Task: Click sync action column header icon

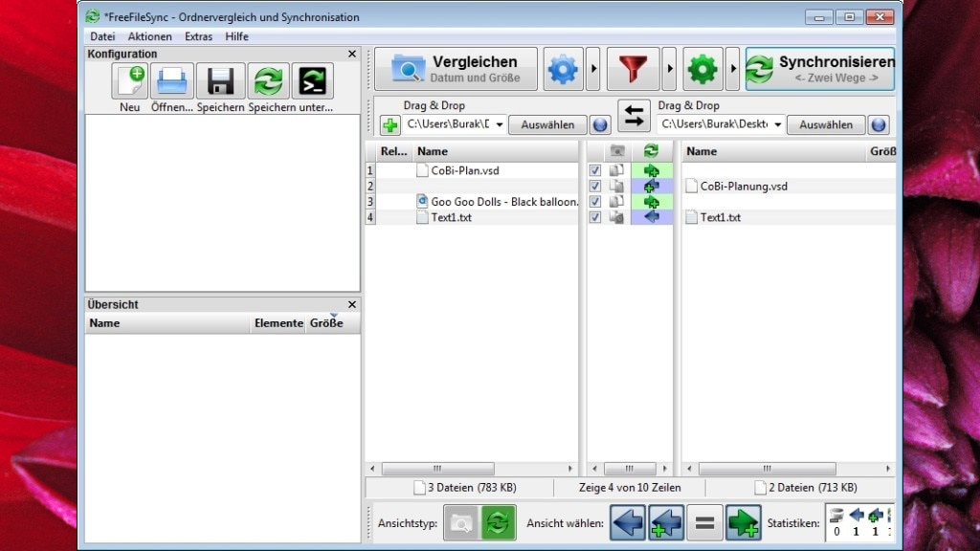Action: click(651, 151)
